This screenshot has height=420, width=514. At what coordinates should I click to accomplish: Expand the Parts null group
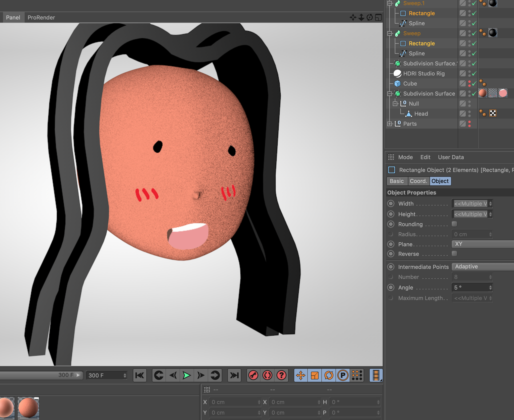(390, 124)
